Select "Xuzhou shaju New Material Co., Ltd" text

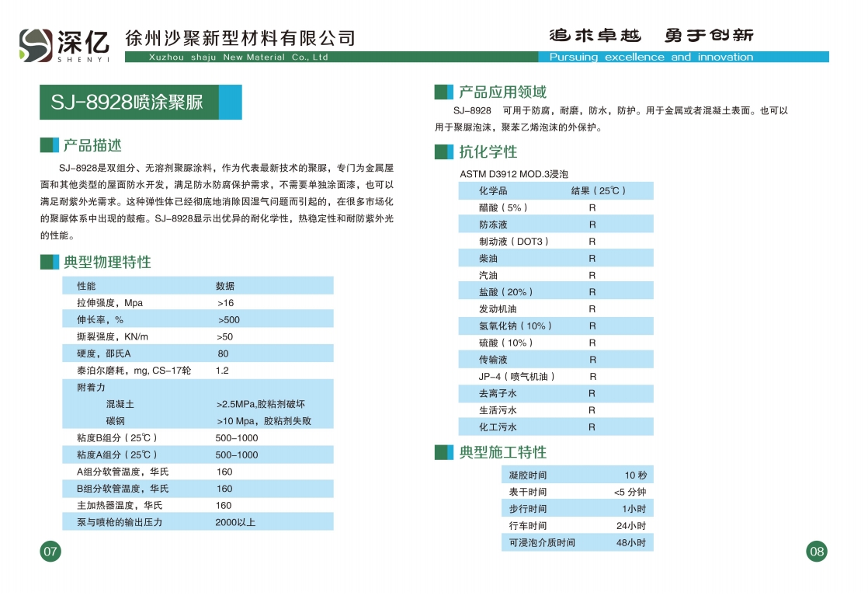[x=238, y=57]
